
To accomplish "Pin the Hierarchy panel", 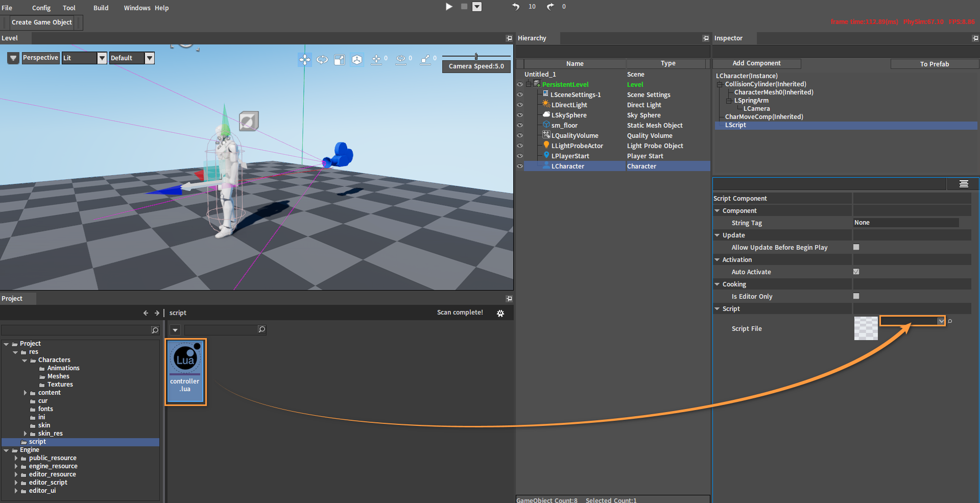I will point(706,38).
